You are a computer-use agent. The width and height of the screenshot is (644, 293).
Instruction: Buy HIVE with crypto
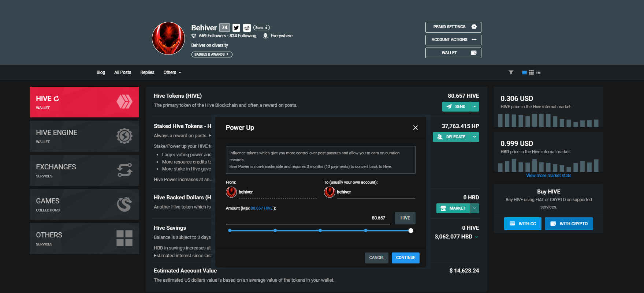pyautogui.click(x=569, y=224)
